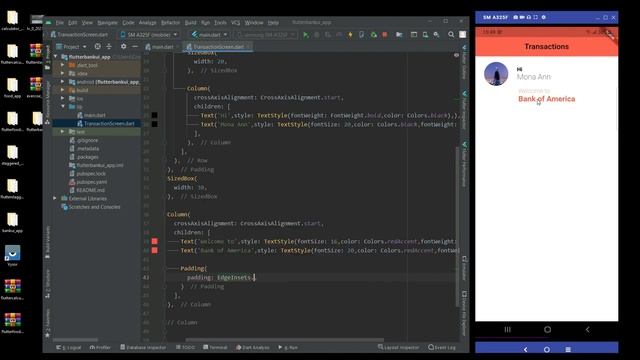This screenshot has width=640, height=360.
Task: Open the Help menu
Action: [x=273, y=22]
